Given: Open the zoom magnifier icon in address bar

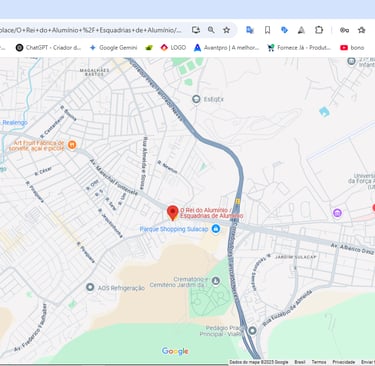Looking at the screenshot, I should [x=211, y=30].
